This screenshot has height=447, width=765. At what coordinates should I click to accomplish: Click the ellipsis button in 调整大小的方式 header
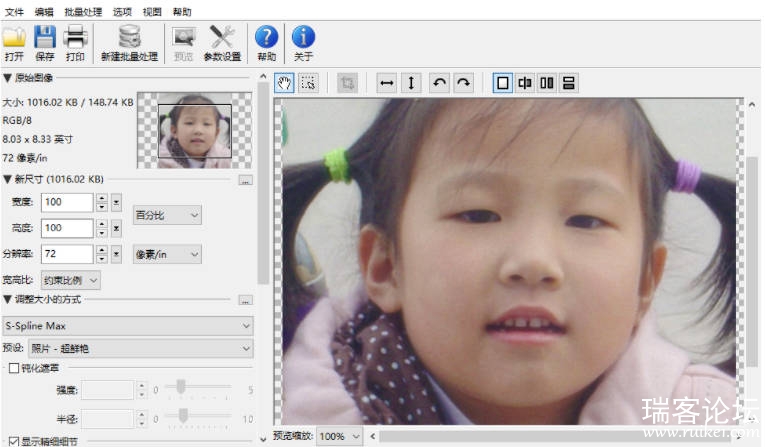click(x=245, y=300)
